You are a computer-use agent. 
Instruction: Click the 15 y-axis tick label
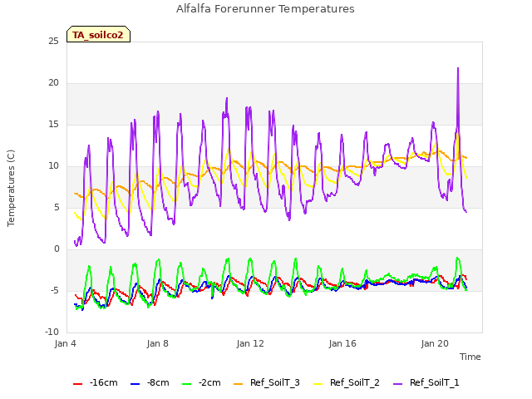(x=53, y=125)
